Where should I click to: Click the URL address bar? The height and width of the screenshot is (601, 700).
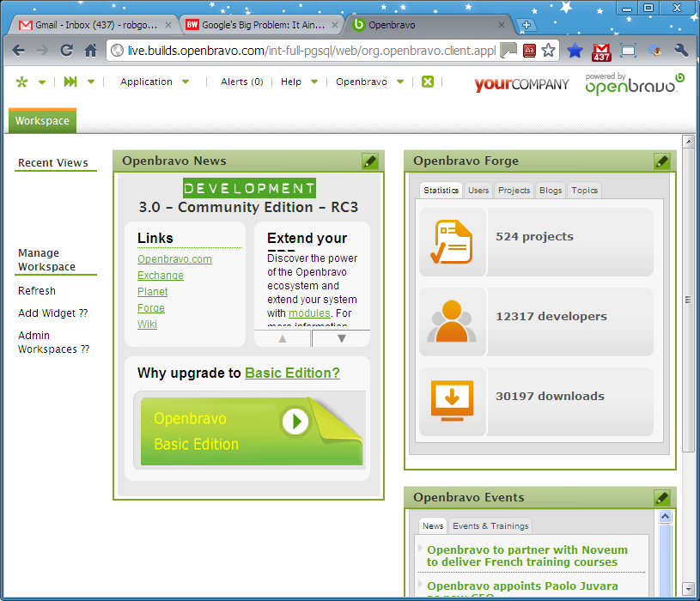[x=311, y=51]
